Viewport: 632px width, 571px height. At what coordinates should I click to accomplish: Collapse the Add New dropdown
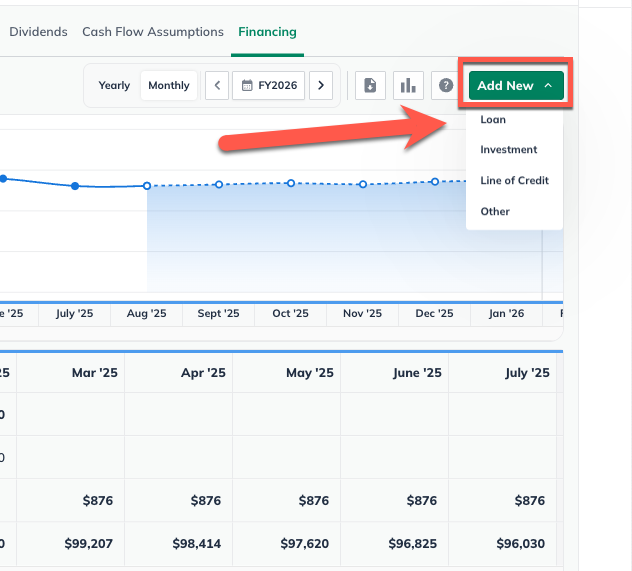pos(516,85)
